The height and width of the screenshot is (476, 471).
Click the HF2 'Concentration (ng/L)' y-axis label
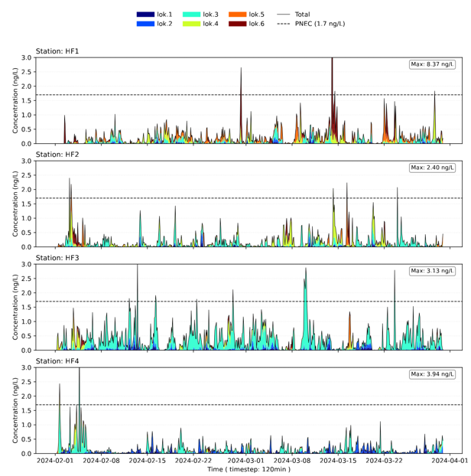(15, 204)
